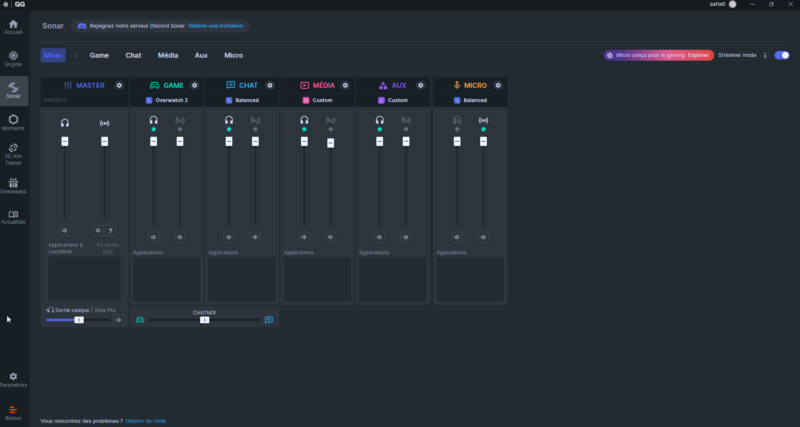Expand the CHAT preset dropdown set to Balanced

(x=242, y=100)
